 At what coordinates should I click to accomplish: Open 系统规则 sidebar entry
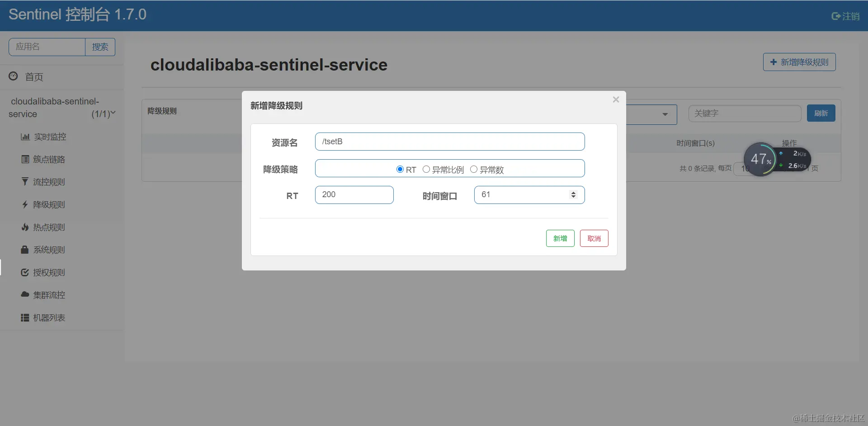pyautogui.click(x=49, y=250)
